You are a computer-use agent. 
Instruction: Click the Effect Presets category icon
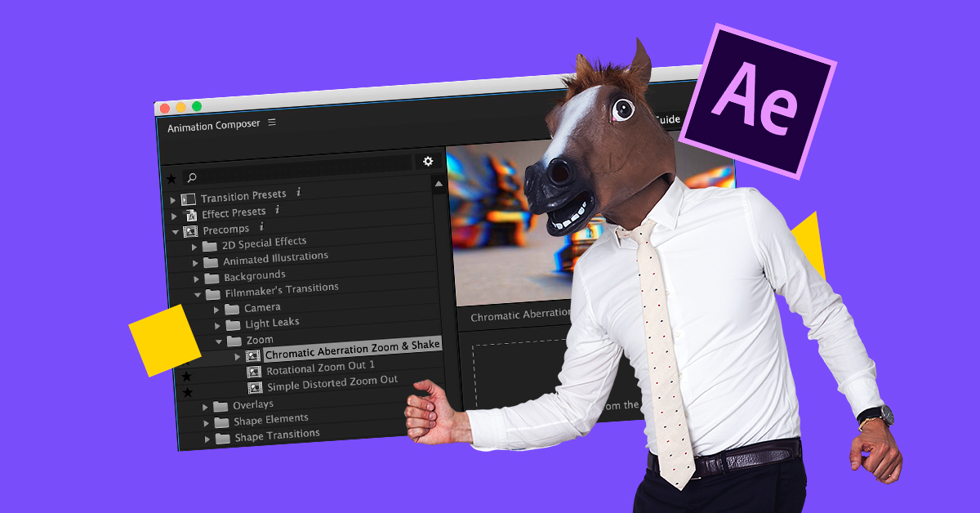[190, 216]
